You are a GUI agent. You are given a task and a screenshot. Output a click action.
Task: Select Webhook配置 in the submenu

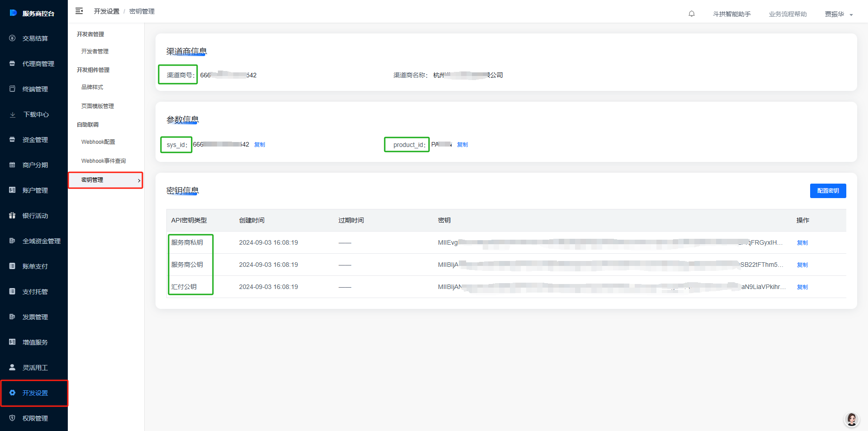click(x=98, y=142)
